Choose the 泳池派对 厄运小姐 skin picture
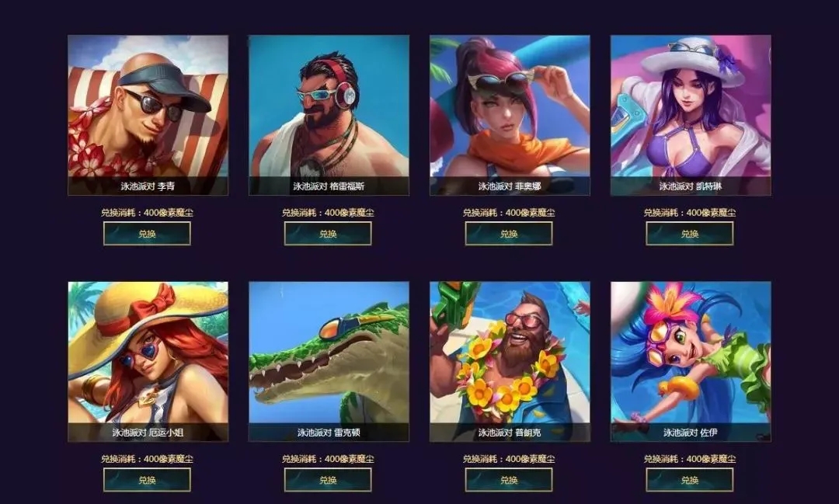The width and height of the screenshot is (839, 504). tap(148, 362)
